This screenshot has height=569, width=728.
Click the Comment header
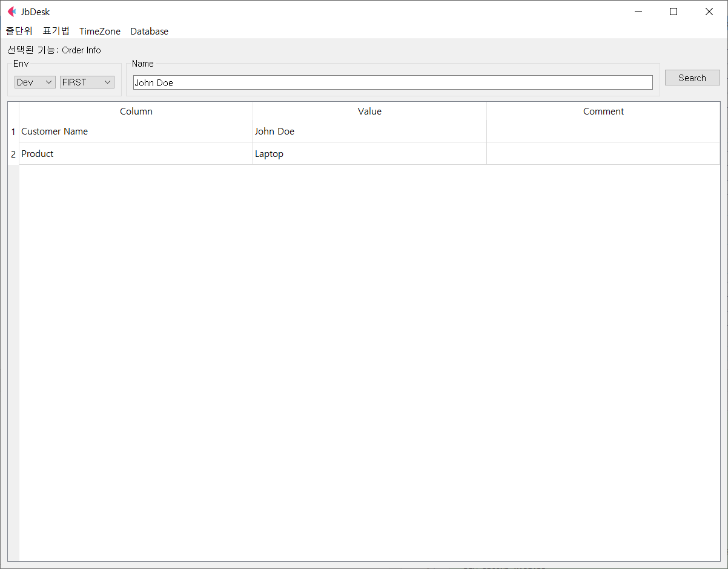click(603, 111)
